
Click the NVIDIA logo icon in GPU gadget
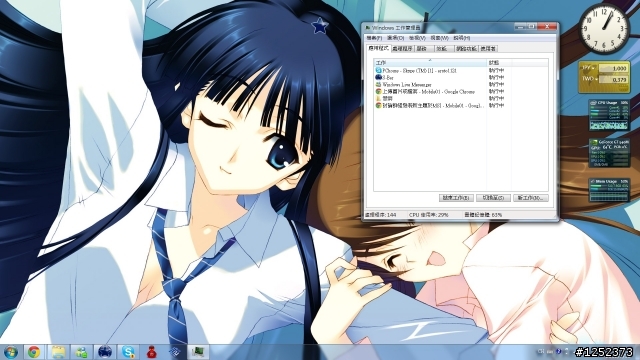(x=594, y=142)
